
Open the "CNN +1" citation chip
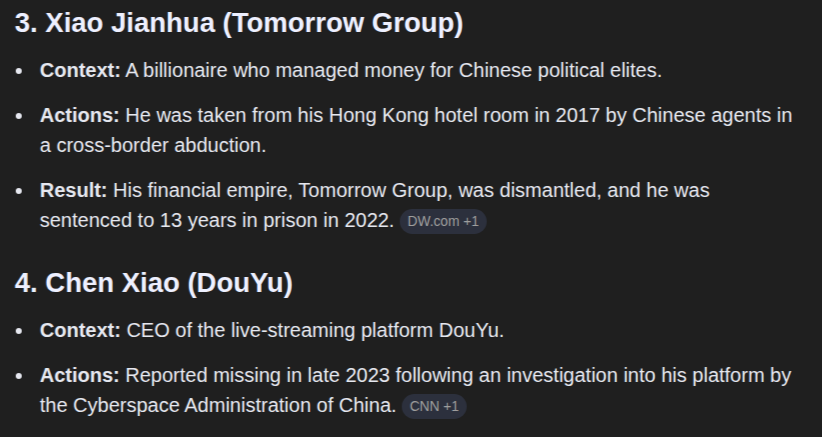434,406
